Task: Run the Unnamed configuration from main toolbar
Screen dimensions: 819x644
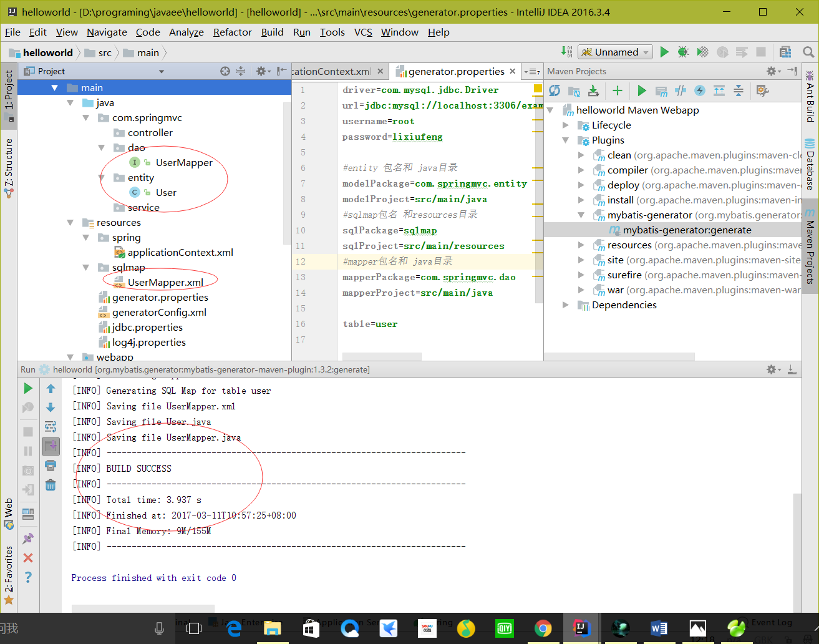Action: coord(664,52)
